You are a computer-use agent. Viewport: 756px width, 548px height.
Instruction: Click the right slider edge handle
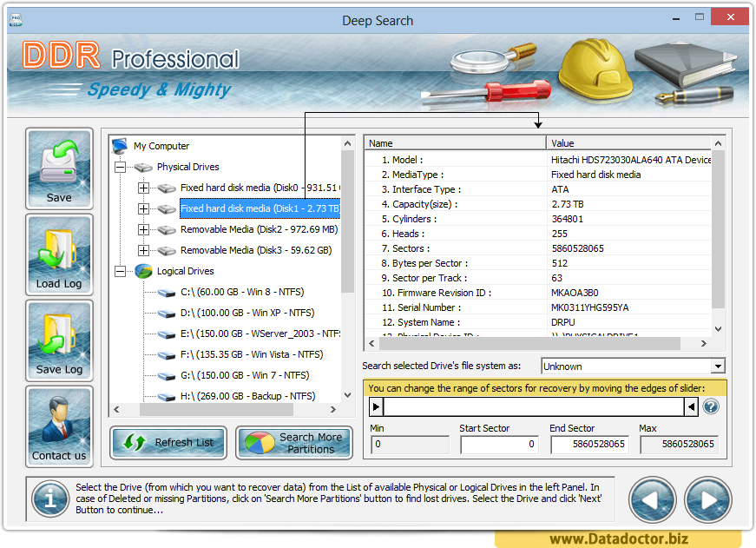click(x=691, y=406)
